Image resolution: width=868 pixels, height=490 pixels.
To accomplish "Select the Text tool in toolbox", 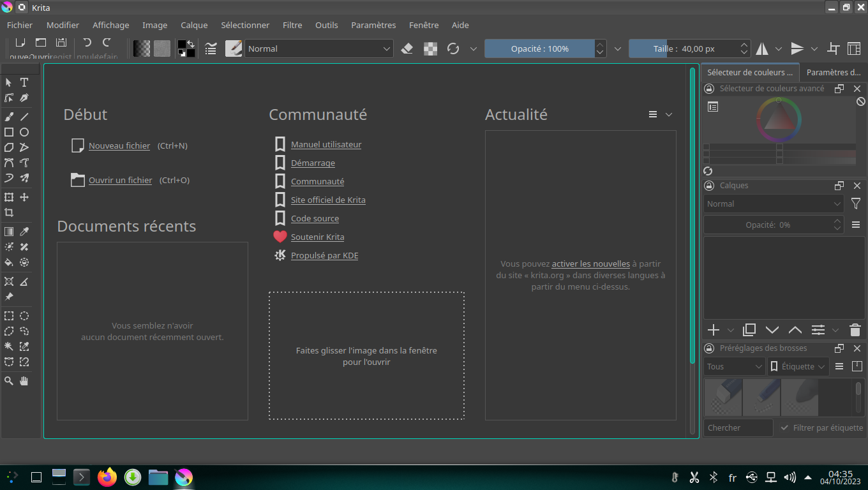I will coord(24,82).
